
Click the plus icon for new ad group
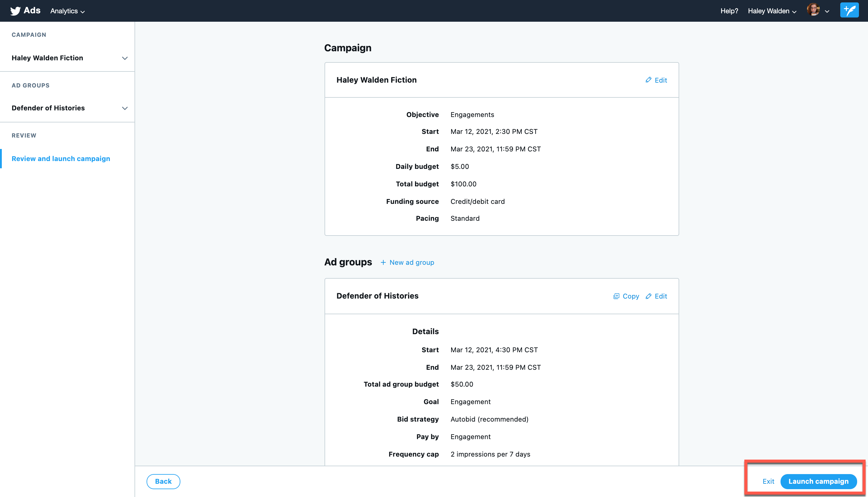pos(383,262)
